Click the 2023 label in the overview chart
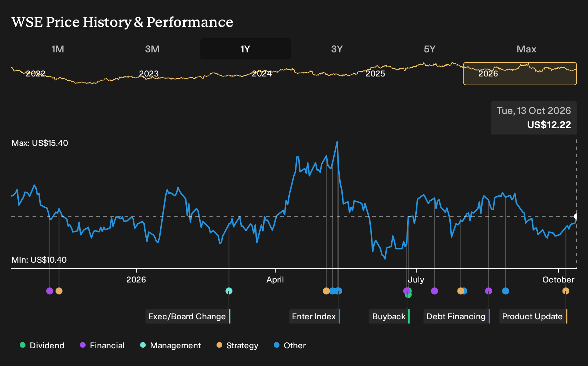The image size is (588, 366). pyautogui.click(x=149, y=74)
